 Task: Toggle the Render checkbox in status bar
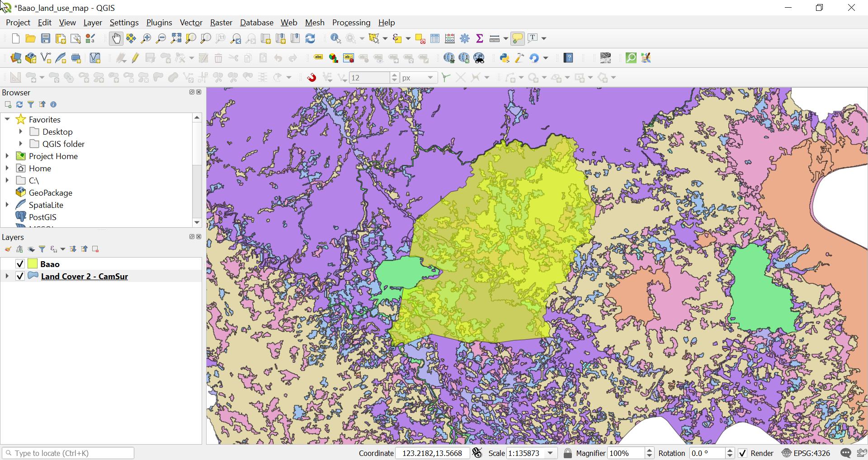pyautogui.click(x=742, y=453)
